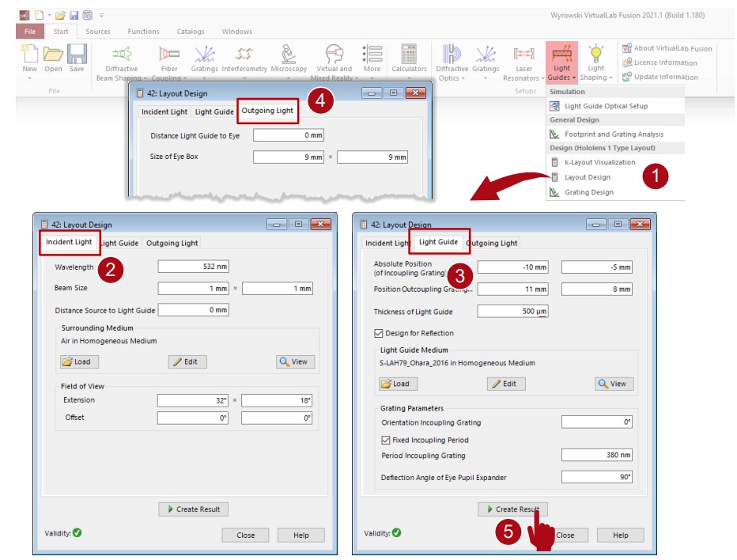Click the New document icon in ribbon

pos(29,54)
